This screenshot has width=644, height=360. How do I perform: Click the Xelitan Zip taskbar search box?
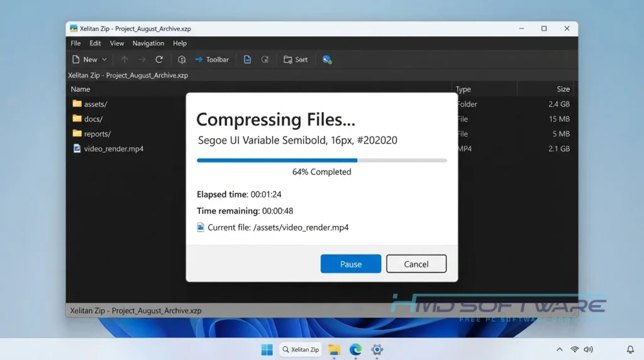click(301, 350)
